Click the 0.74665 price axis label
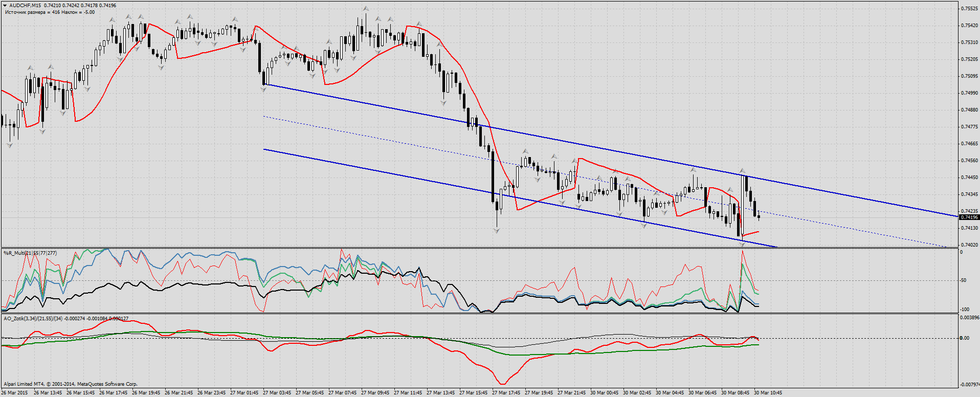 (x=970, y=144)
